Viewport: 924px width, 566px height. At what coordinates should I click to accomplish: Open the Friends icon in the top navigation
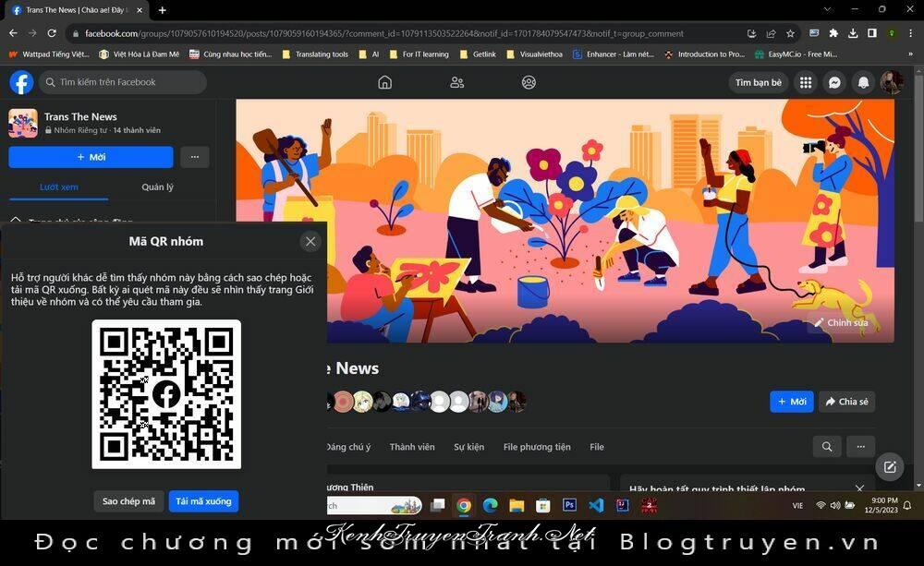click(456, 82)
